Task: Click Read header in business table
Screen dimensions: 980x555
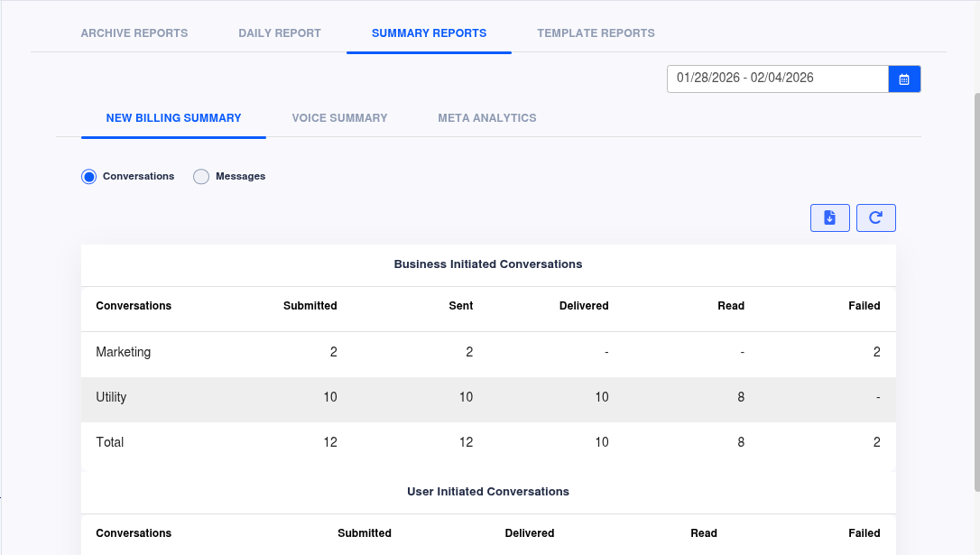Action: tap(731, 306)
